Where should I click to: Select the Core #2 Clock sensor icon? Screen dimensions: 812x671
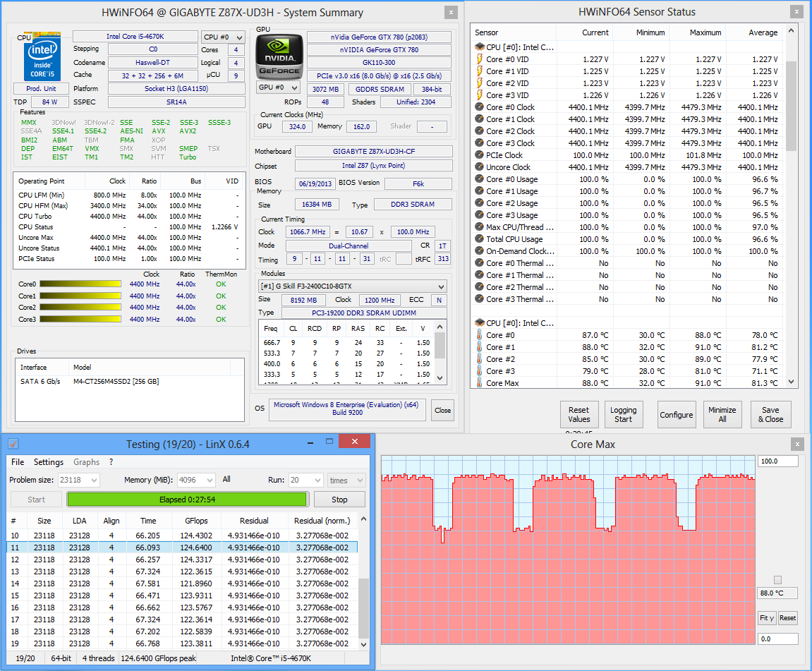(x=480, y=131)
